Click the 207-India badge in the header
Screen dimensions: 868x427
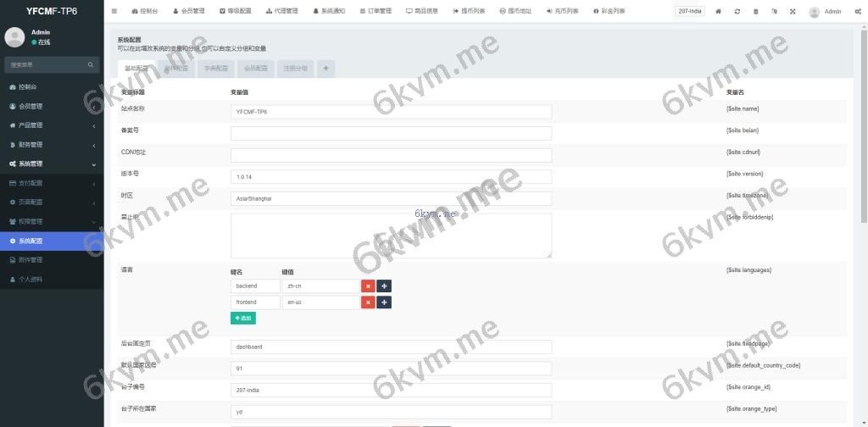pos(690,11)
